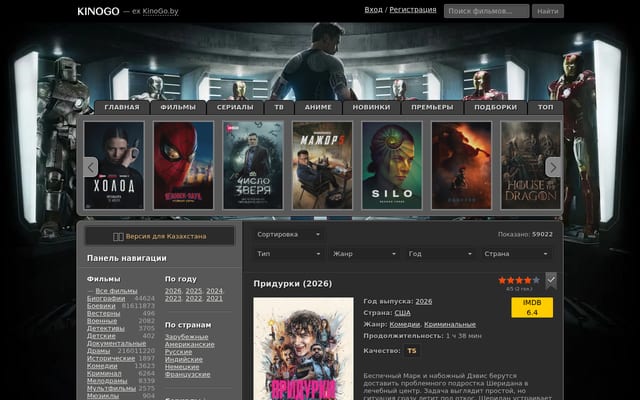The image size is (640, 400).
Task: Open the Подборки tab
Action: coord(496,107)
